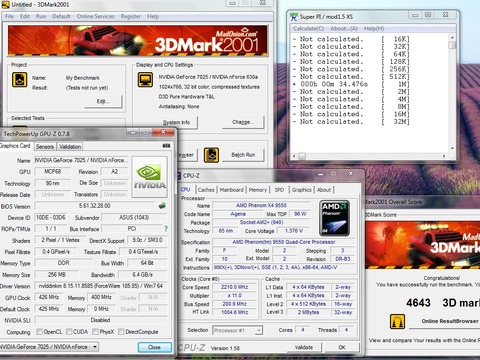
Task: Click the Instructions field in CPU-Z
Action: pyautogui.click(x=285, y=267)
